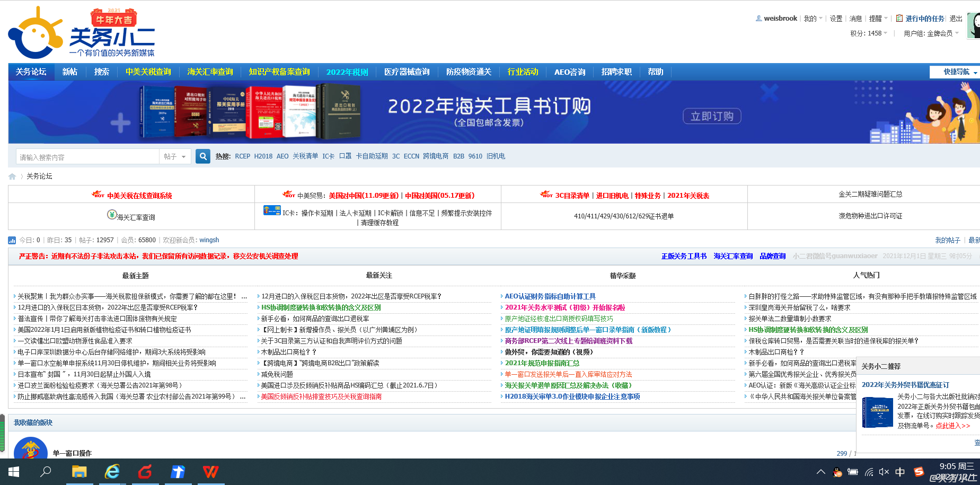Open 医疗器械查询 nav item
The image size is (980, 485).
point(407,72)
